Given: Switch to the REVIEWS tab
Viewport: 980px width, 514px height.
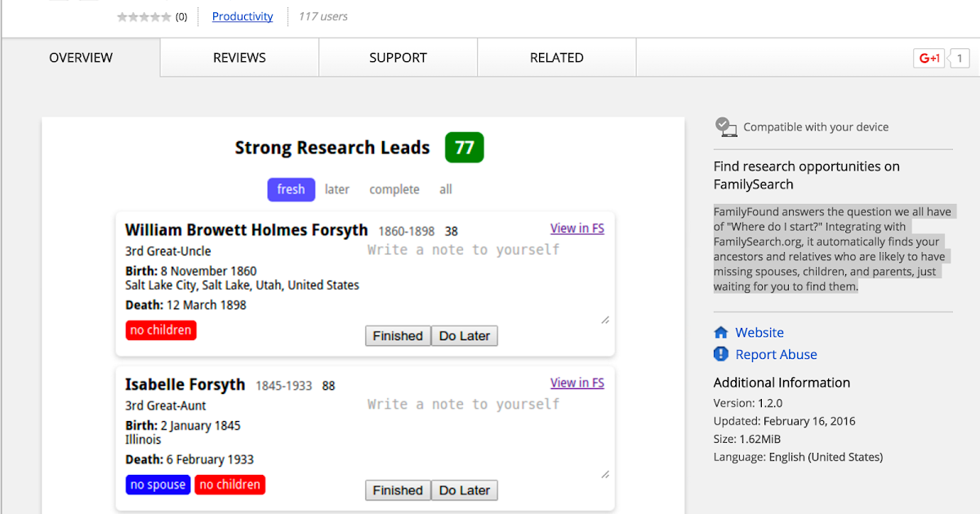Looking at the screenshot, I should tap(238, 57).
